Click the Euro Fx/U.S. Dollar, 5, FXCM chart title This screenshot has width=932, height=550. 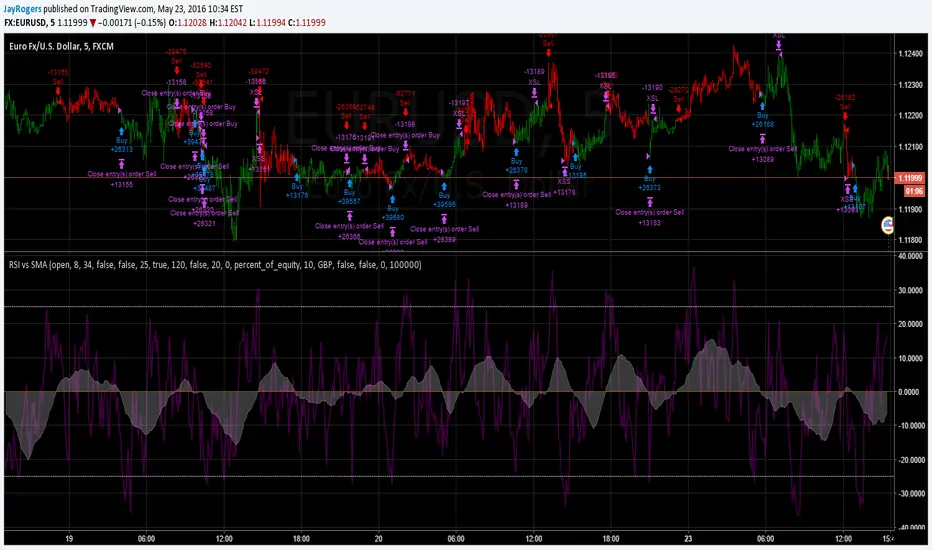coord(61,46)
